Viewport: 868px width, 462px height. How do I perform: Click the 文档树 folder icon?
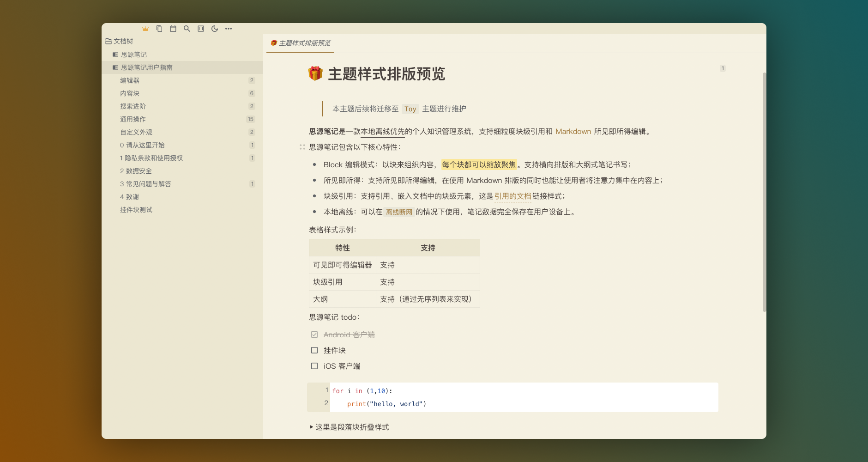point(108,41)
